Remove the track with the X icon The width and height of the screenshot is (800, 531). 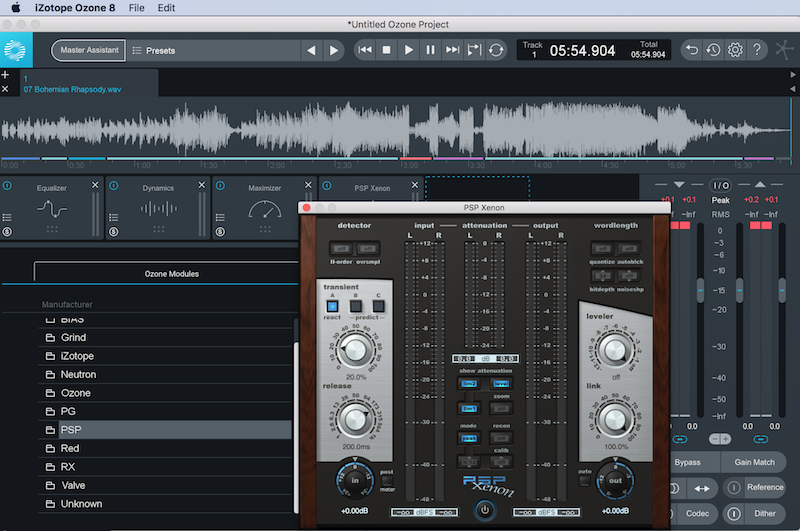[x=5, y=89]
